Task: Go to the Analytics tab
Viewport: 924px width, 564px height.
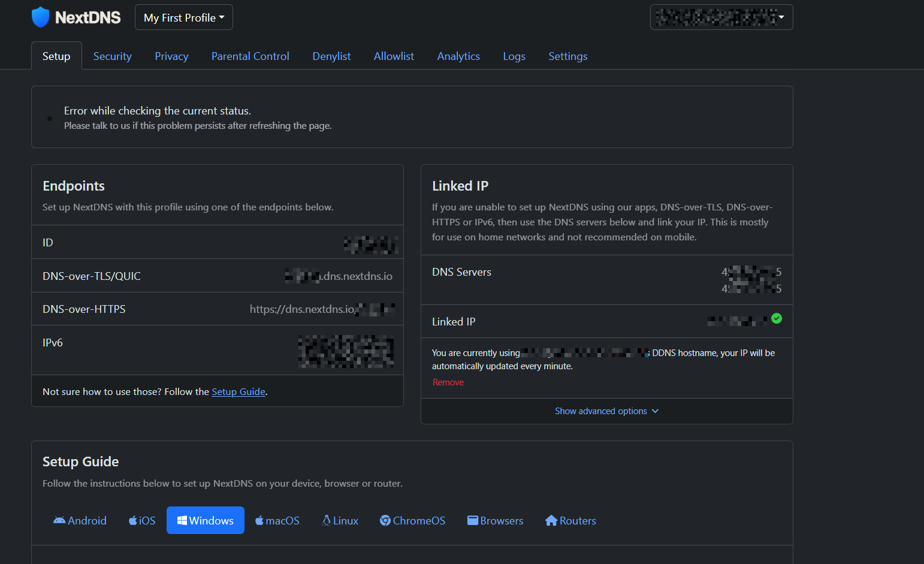Action: (x=458, y=56)
